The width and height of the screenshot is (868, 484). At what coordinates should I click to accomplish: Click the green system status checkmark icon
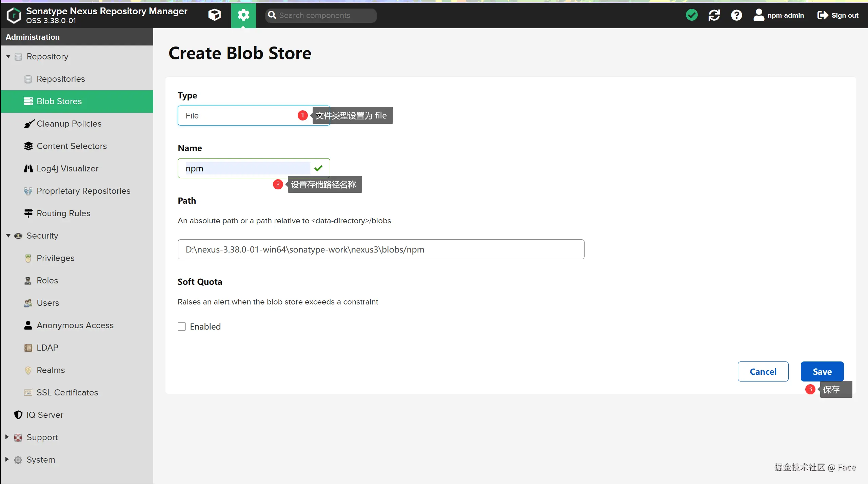pyautogui.click(x=692, y=15)
